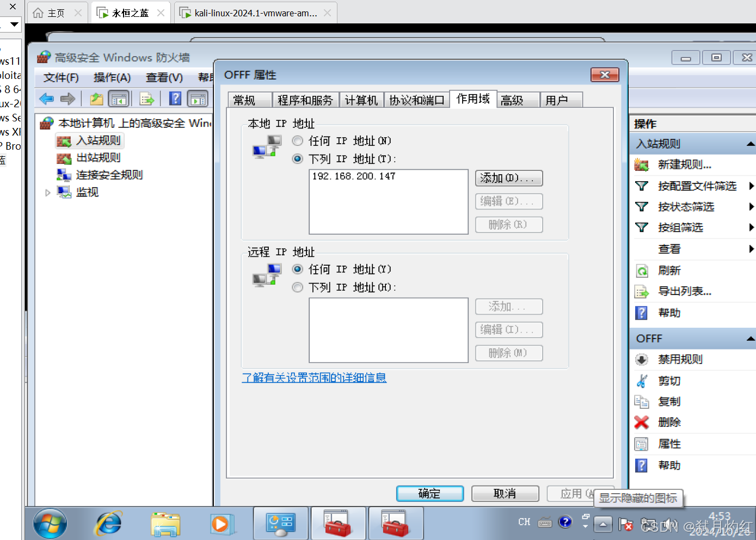The image size is (756, 540).
Task: Toggle the show/hide console tree toolbar icon
Action: click(x=119, y=99)
